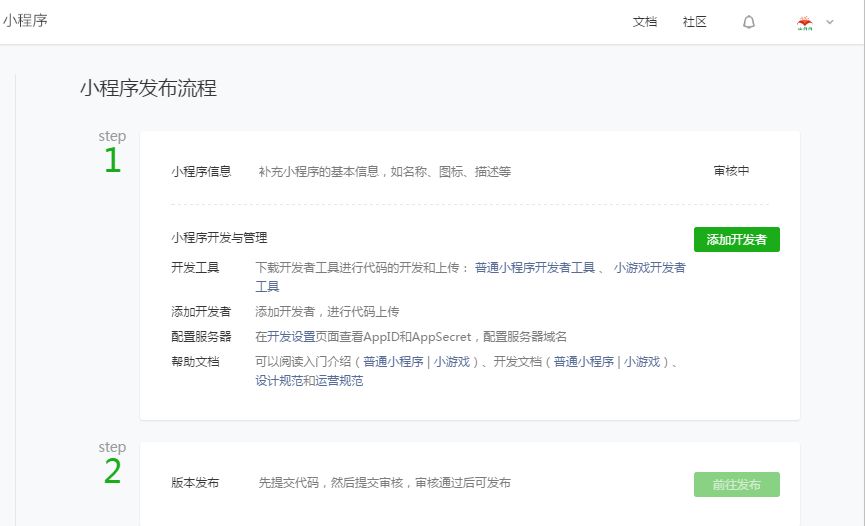Open 小游戏 link in 入门介绍
865x526 pixels.
click(451, 362)
